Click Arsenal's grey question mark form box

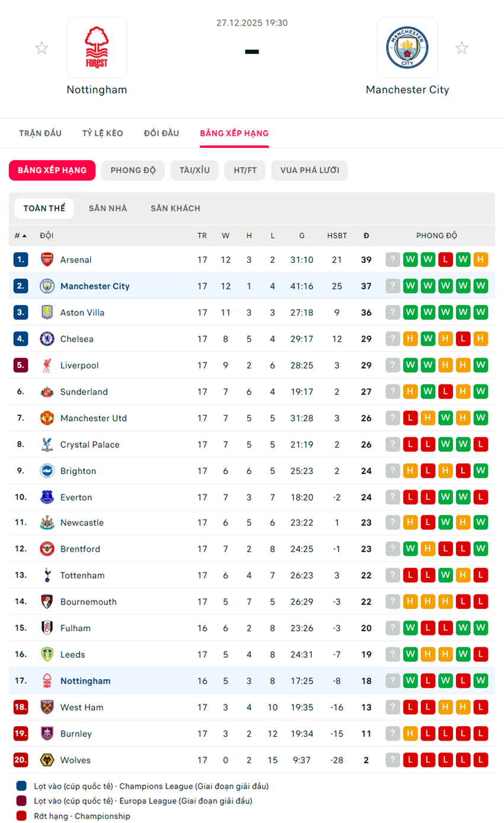tap(393, 259)
